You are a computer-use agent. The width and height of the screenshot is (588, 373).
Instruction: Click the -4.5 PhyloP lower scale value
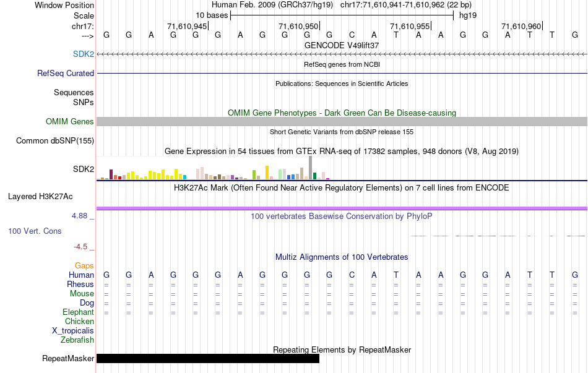point(80,247)
